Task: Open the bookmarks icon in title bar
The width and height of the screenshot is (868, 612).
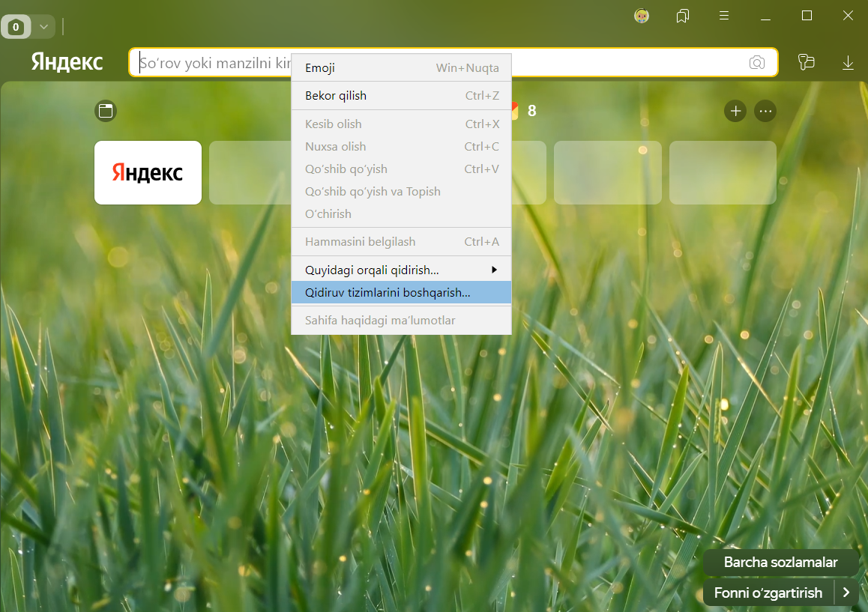Action: click(x=682, y=16)
